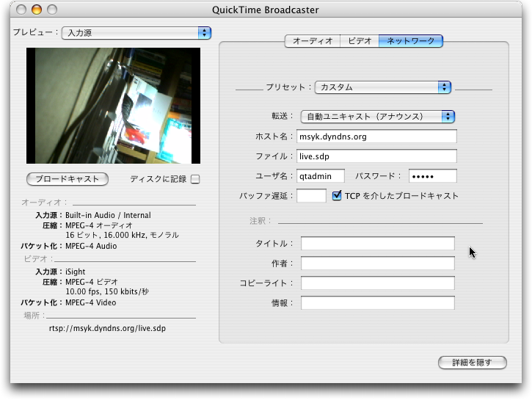Hide details with 詳細を隠す button
This screenshot has height=400, width=532.
point(473,363)
